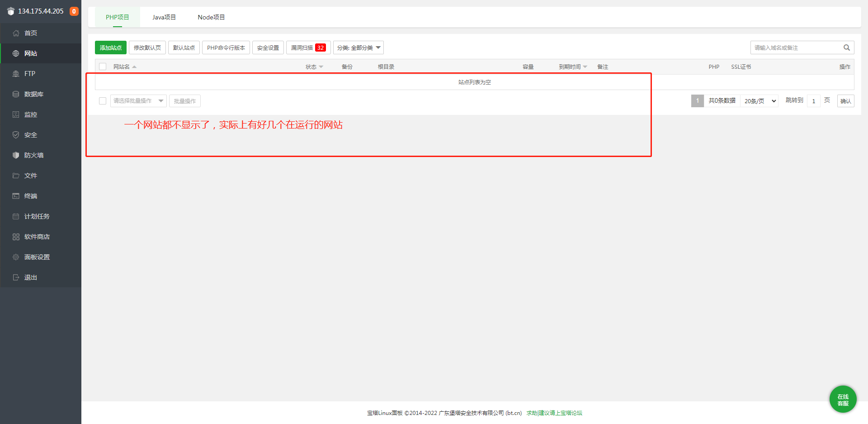Open the 求助|建议请上宝塔论坛 footer link
Screen dimensions: 868x424
[x=554, y=413]
